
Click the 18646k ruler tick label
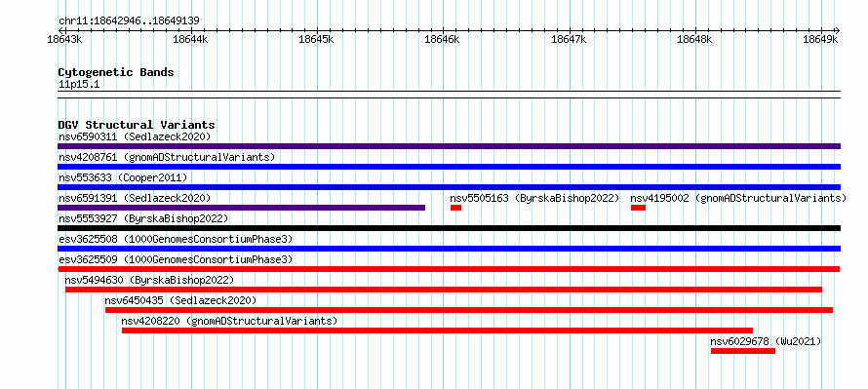pos(443,39)
